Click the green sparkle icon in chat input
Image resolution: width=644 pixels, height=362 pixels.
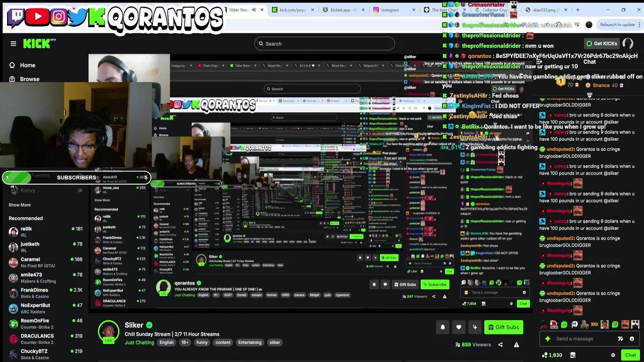click(548, 339)
